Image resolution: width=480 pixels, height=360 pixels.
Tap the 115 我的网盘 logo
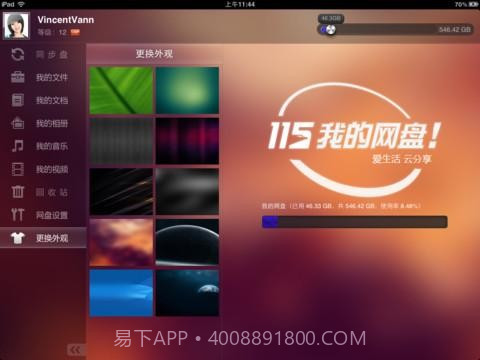click(x=355, y=140)
